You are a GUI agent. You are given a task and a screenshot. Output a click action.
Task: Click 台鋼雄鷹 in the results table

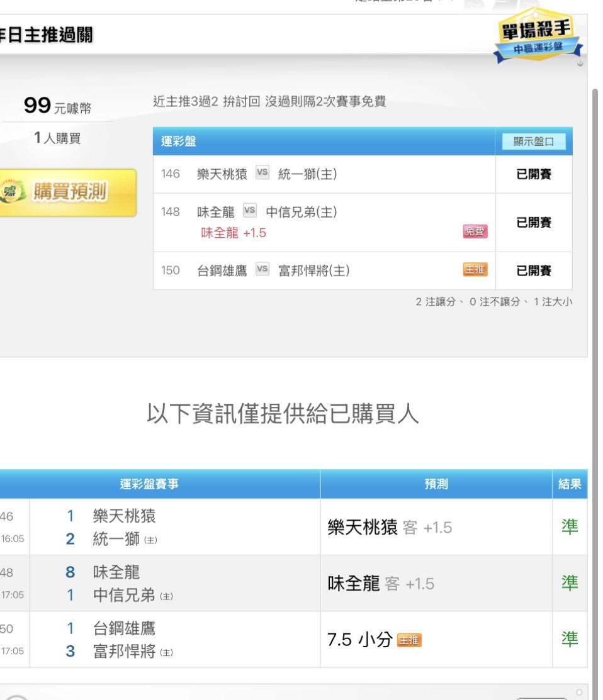coord(124,628)
